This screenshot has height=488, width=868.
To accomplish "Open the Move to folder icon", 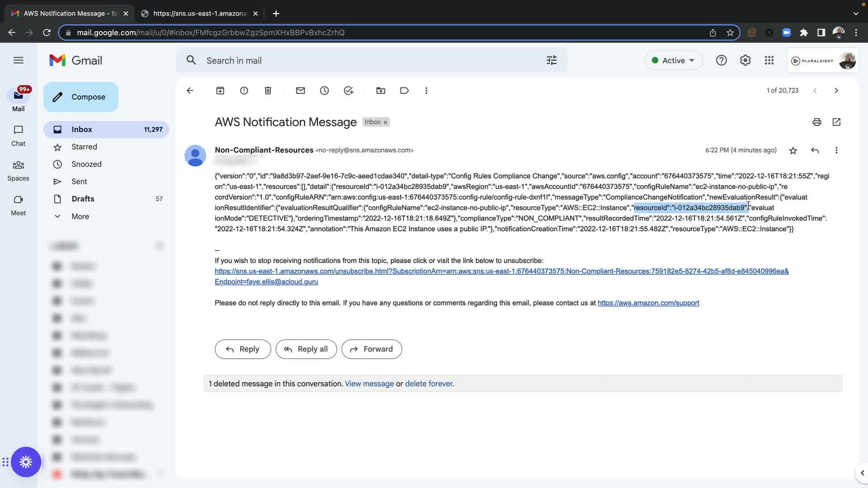I will click(x=381, y=91).
